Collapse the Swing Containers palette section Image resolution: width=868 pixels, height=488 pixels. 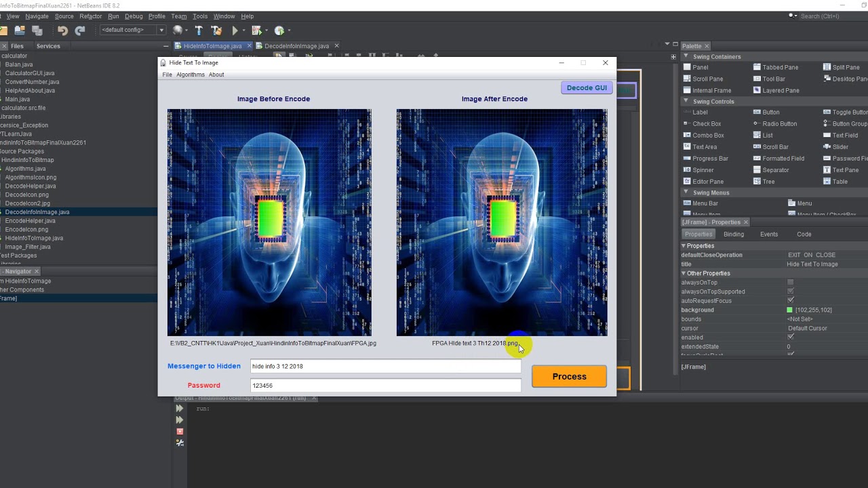tap(686, 57)
